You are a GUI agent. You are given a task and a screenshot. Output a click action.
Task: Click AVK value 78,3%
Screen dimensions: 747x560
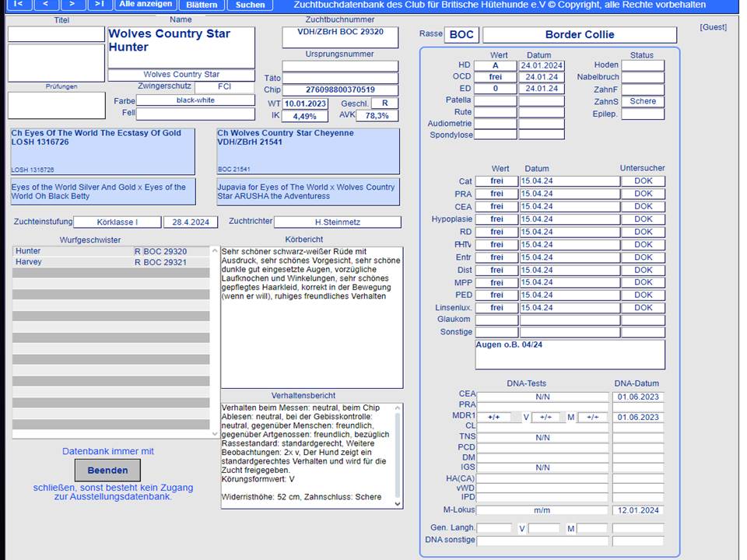[x=377, y=116]
